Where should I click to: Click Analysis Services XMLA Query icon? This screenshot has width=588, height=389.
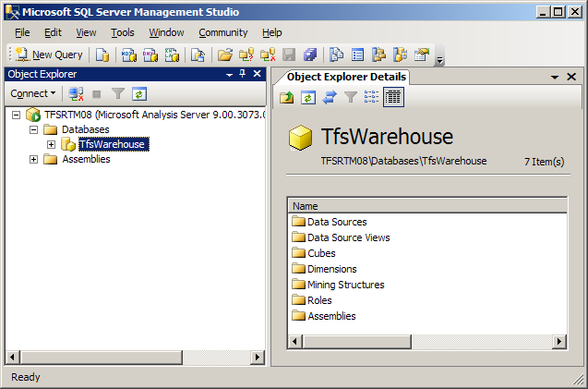[x=172, y=55]
